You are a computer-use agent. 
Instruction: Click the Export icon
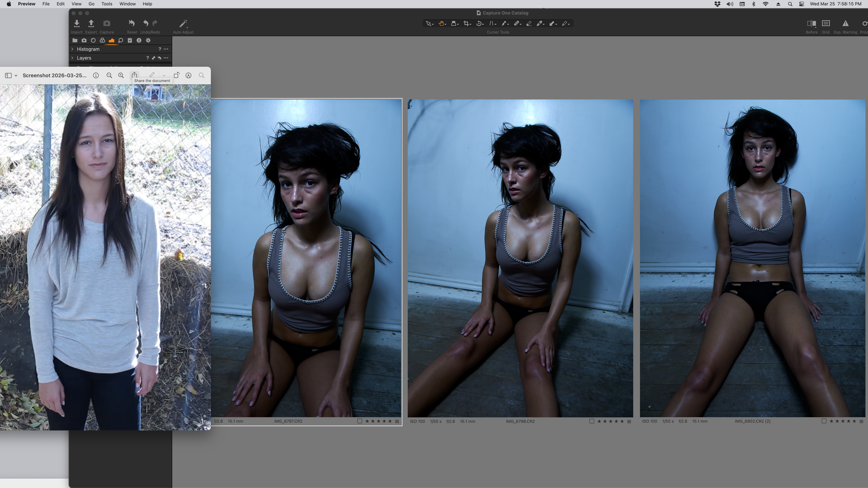(x=91, y=23)
